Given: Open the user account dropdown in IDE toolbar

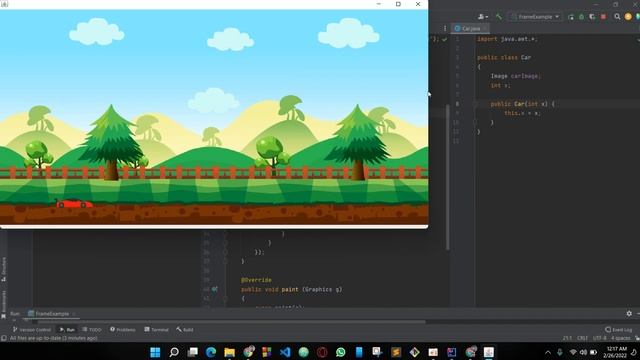Looking at the screenshot, I should [x=483, y=17].
